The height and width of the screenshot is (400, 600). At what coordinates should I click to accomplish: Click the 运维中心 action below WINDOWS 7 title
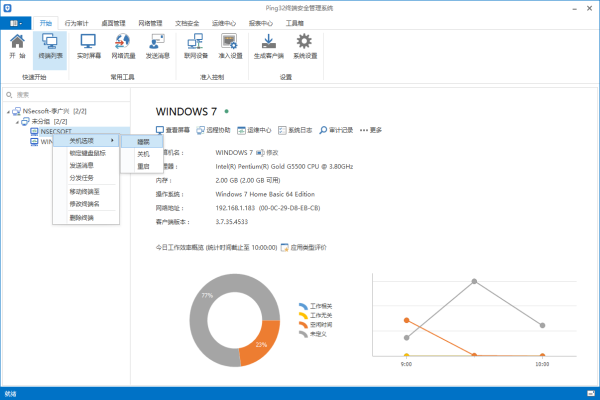(254, 130)
